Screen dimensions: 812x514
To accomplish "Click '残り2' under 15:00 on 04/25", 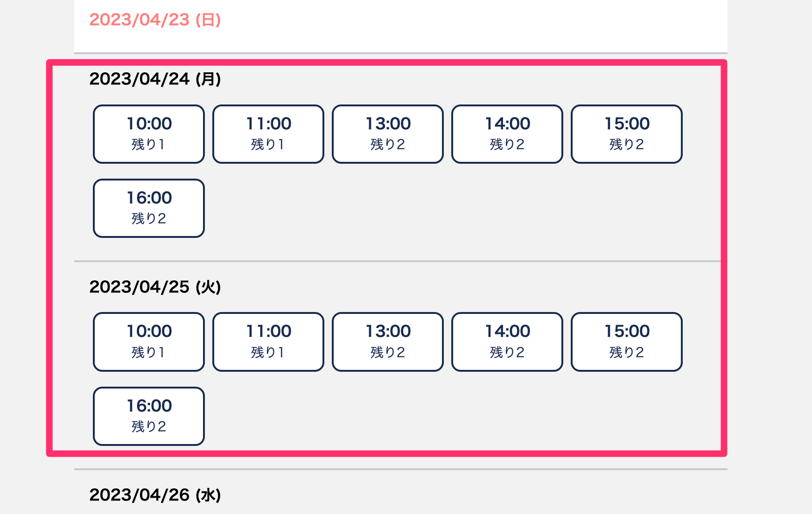I will pos(627,352).
